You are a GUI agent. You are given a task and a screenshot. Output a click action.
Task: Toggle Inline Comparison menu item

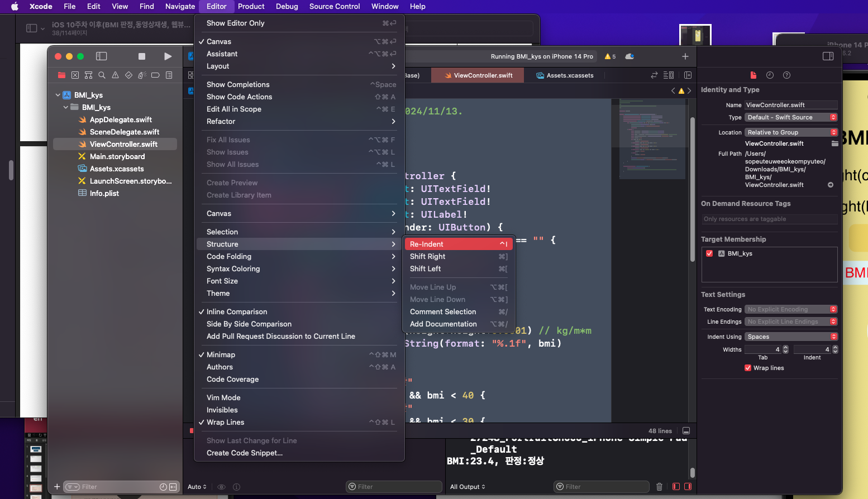click(299, 311)
